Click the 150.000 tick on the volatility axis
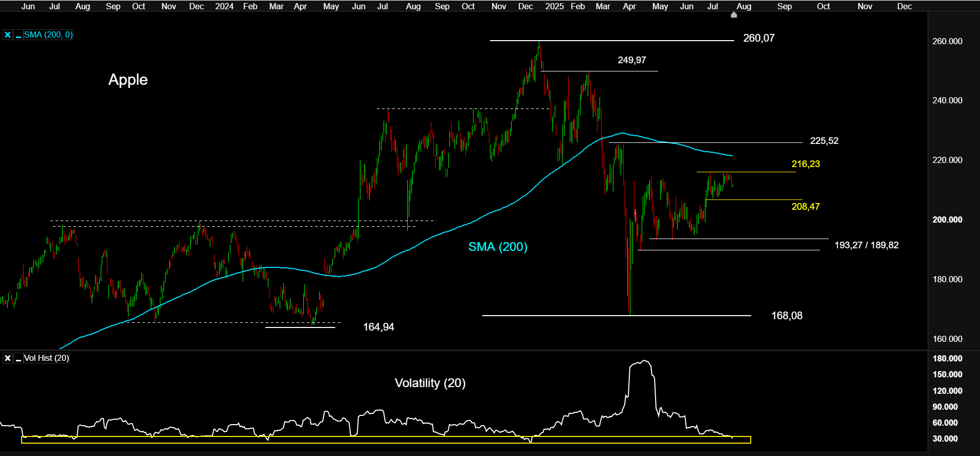This screenshot has width=980, height=456. point(947,374)
